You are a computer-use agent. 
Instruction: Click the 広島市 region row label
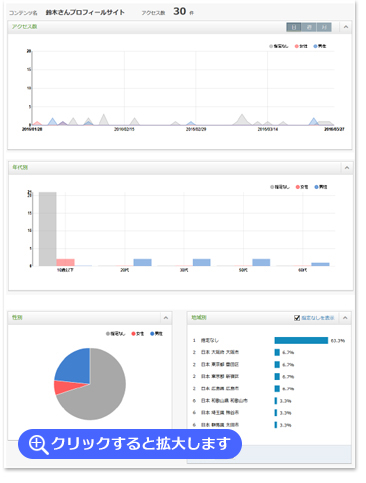click(x=220, y=389)
